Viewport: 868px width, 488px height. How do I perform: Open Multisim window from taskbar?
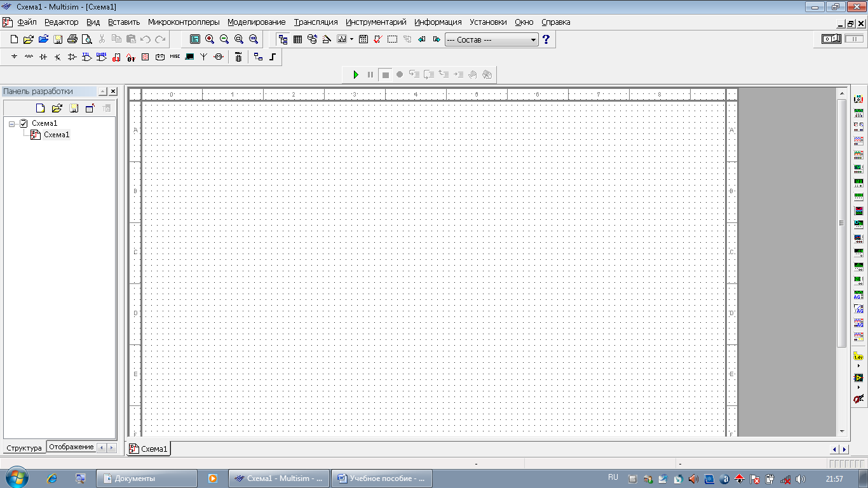[x=279, y=478]
